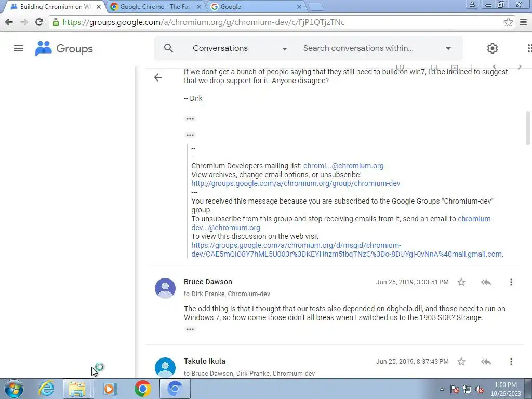Image resolution: width=532 pixels, height=399 pixels.
Task: Click Takuto Ikuta sender name
Action: [205, 361]
